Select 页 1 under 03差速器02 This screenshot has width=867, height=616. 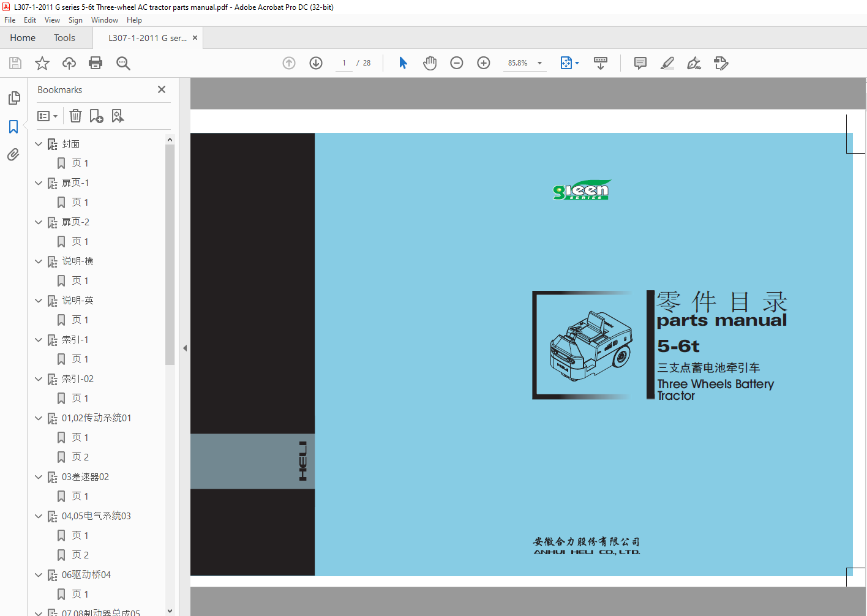pyautogui.click(x=80, y=496)
